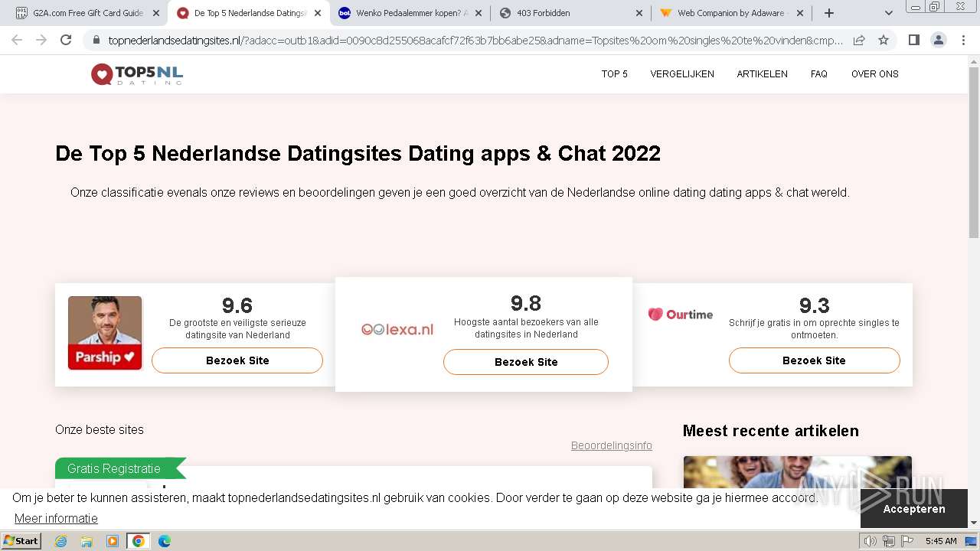Switch to the G2A.com Free Gift Card tab

[88, 13]
